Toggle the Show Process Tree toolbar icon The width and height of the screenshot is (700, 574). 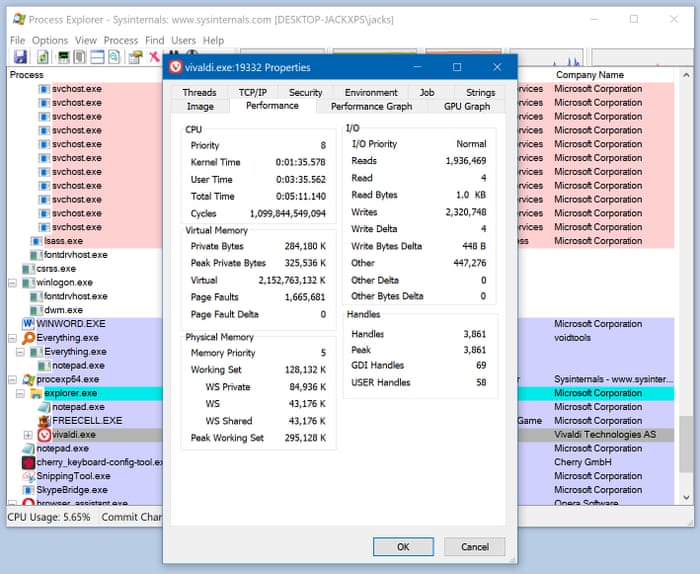[80, 57]
